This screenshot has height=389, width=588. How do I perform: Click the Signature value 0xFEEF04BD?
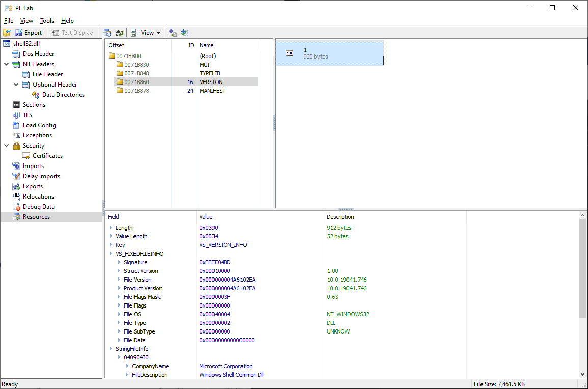[x=215, y=262]
